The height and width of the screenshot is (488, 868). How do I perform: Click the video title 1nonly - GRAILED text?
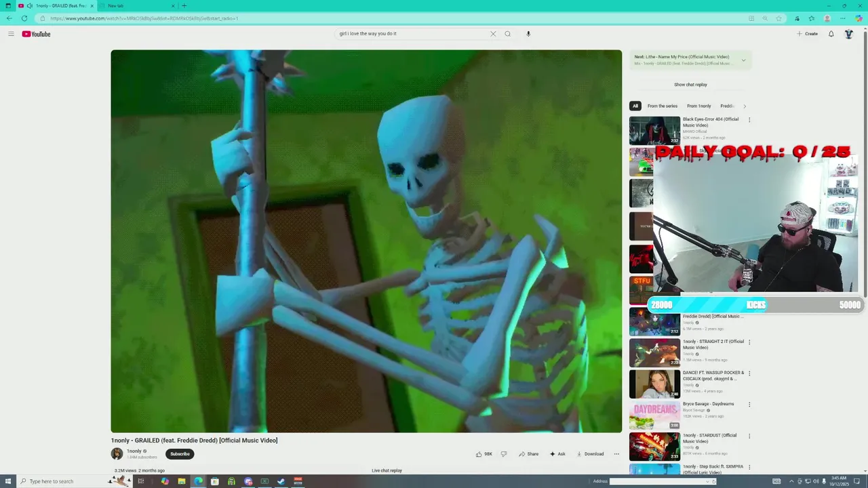click(194, 441)
